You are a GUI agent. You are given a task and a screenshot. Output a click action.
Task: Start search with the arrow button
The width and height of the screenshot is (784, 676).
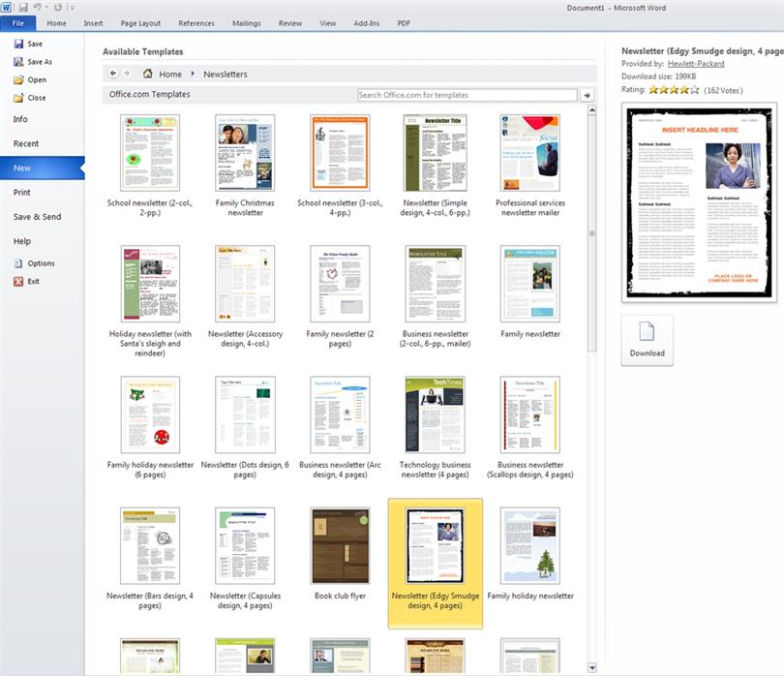coord(587,95)
